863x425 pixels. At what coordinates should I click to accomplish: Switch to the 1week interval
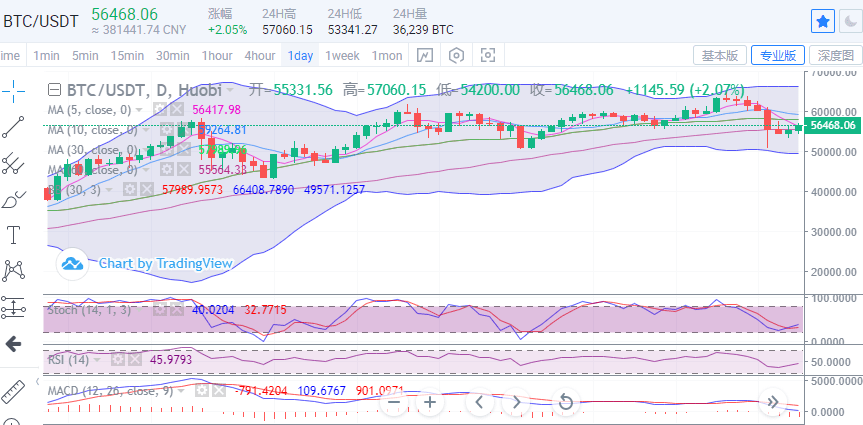click(x=342, y=55)
